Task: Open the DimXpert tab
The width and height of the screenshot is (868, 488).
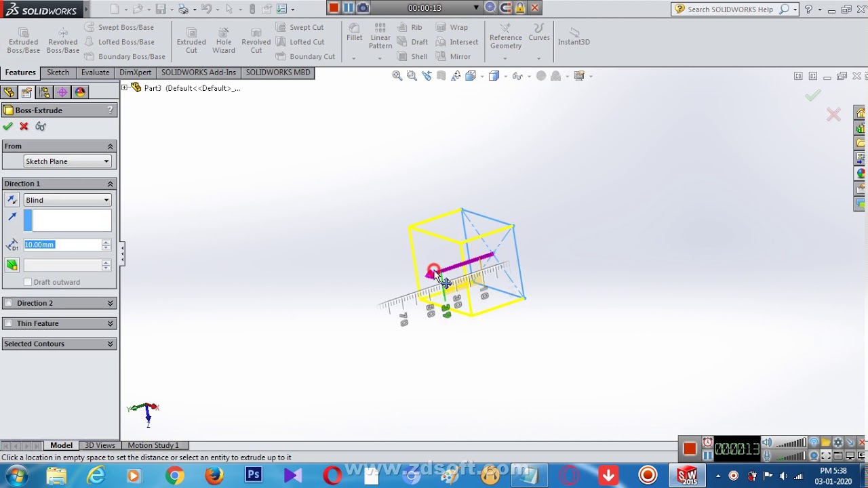Action: [x=136, y=73]
